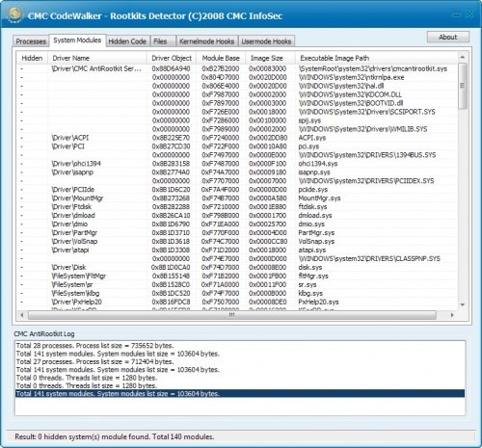Select the \Driver\PCIIde row

pyautogui.click(x=237, y=190)
